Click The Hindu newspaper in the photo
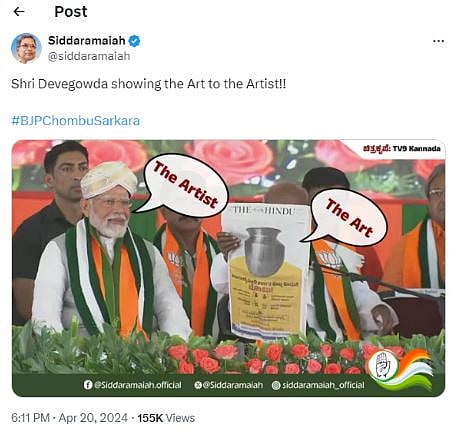 [x=267, y=270]
